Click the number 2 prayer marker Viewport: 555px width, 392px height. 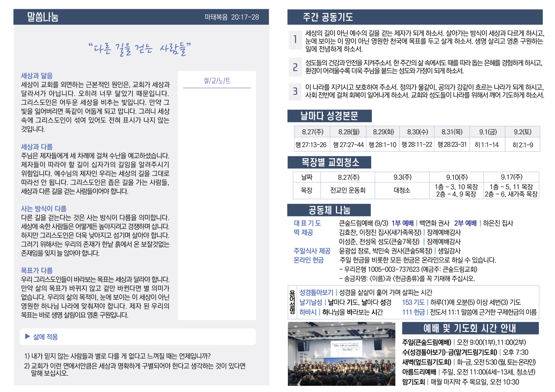295,67
